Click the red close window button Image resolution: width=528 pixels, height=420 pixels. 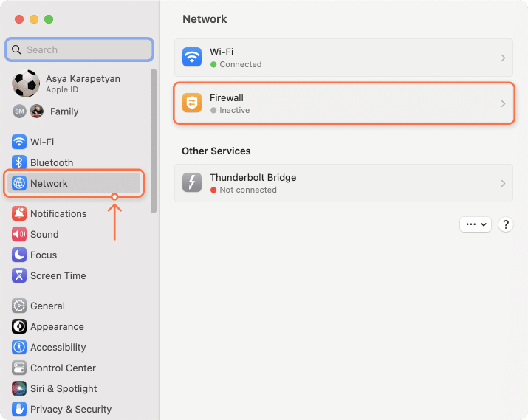pos(19,19)
